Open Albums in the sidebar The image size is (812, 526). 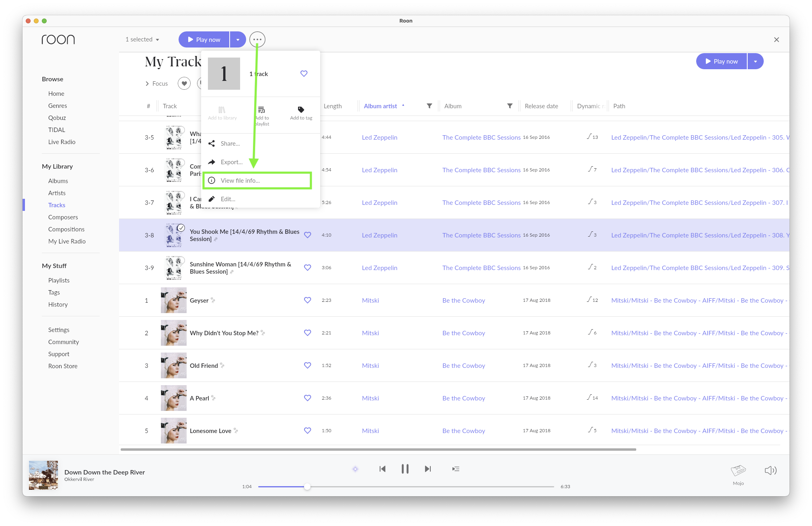click(x=58, y=181)
